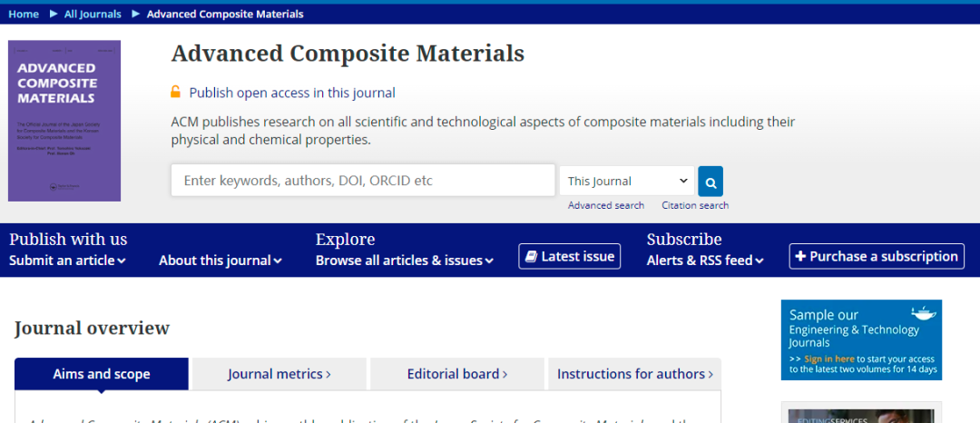Switch to the Journal metrics tab
The width and height of the screenshot is (980, 423).
[279, 374]
